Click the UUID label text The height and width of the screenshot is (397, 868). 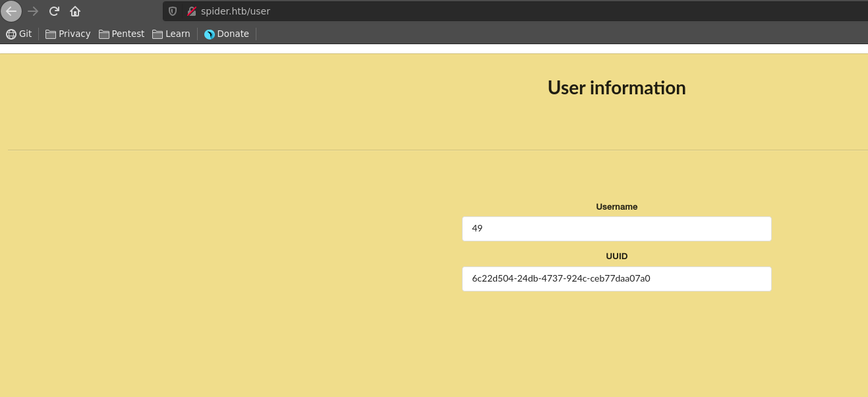(616, 256)
